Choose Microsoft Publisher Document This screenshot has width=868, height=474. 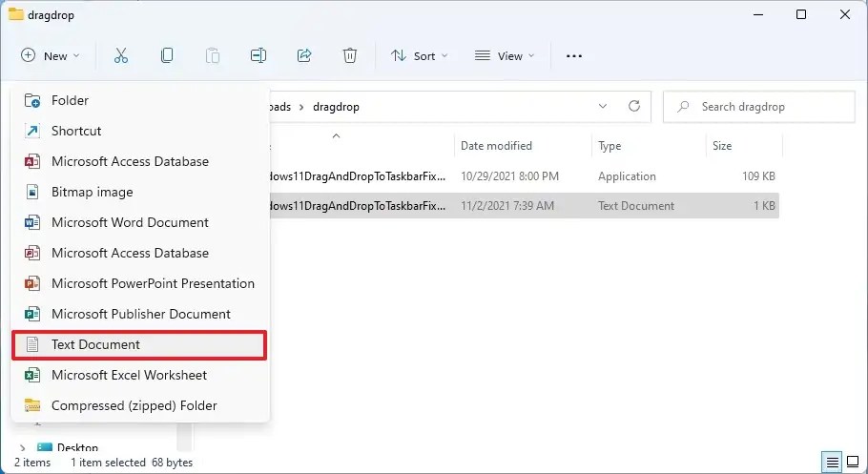[140, 314]
